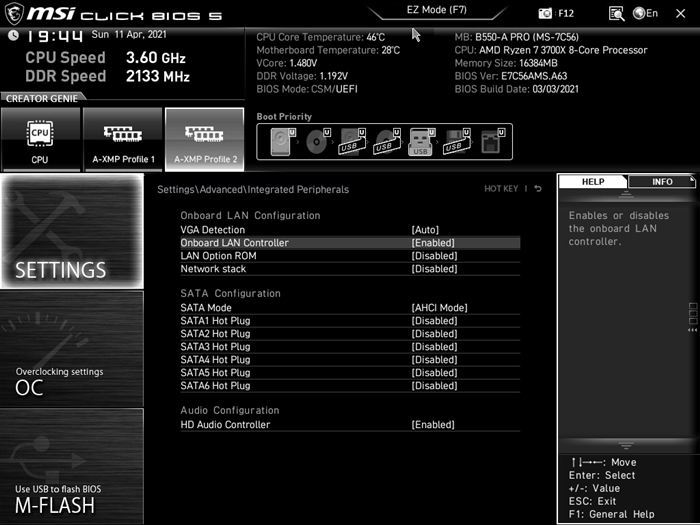Image resolution: width=700 pixels, height=525 pixels.
Task: Click the SATA Configuration heading
Action: coord(230,293)
